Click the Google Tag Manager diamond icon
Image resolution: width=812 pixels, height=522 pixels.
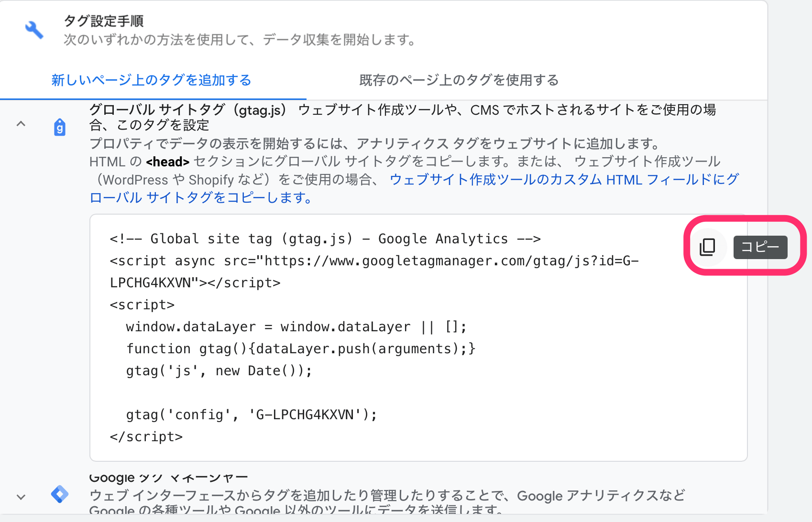(x=60, y=494)
